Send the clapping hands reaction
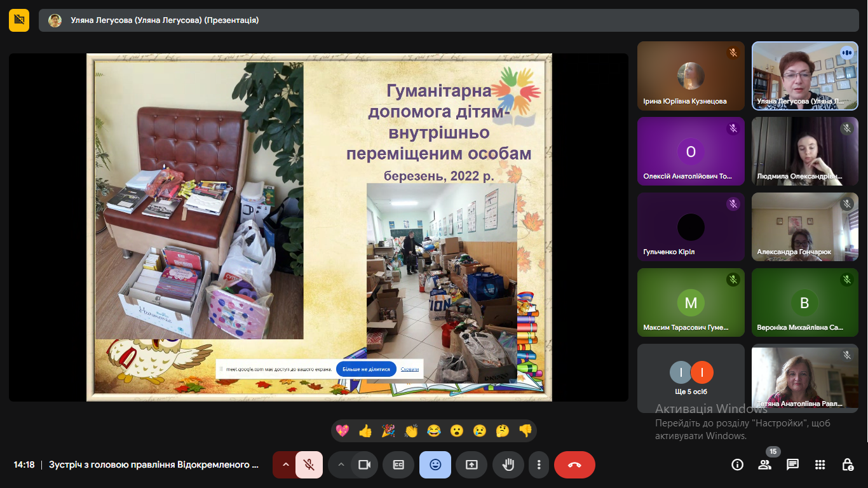 (x=411, y=431)
